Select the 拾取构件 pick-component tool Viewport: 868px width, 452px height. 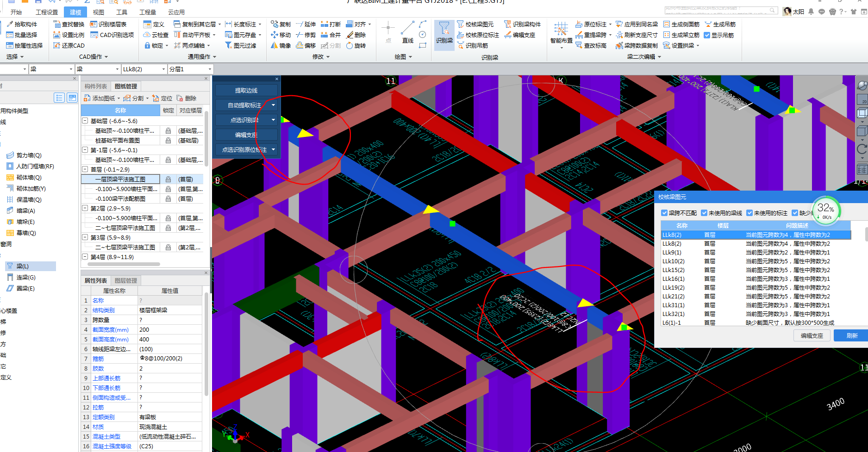tap(22, 24)
